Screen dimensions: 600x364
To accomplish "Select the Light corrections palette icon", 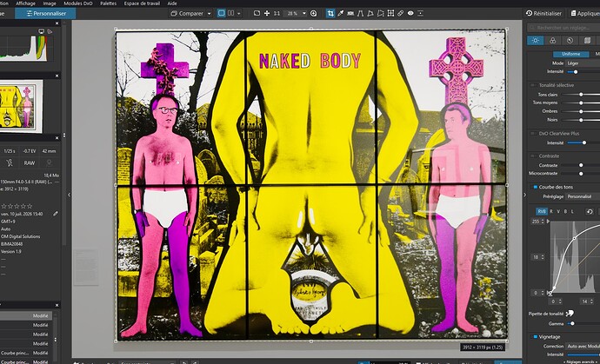I will click(x=536, y=40).
